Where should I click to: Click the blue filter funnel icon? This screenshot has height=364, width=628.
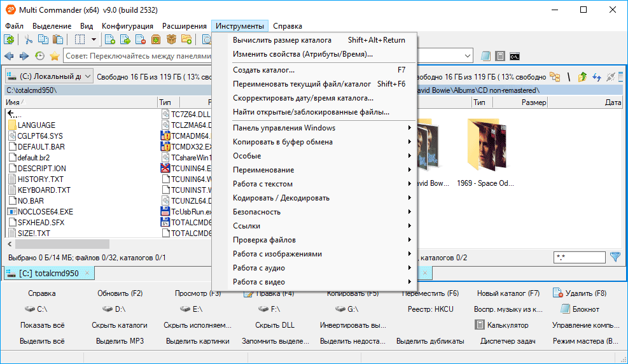[x=615, y=257]
